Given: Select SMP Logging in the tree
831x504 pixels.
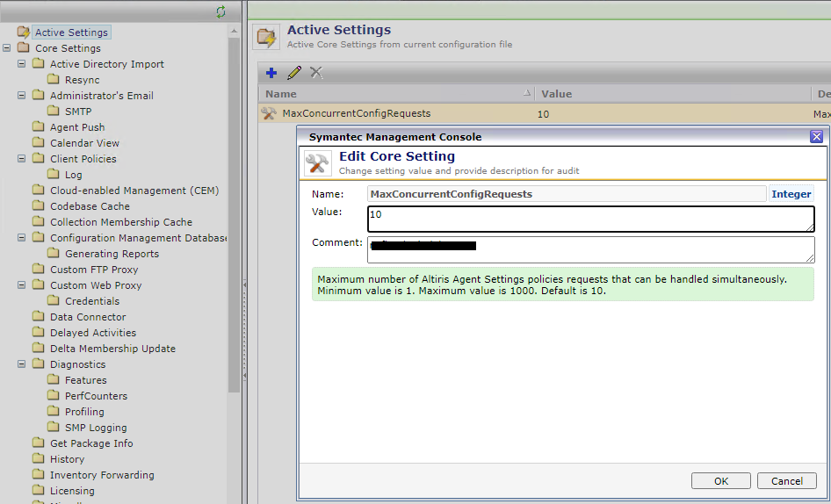Looking at the screenshot, I should click(x=96, y=428).
